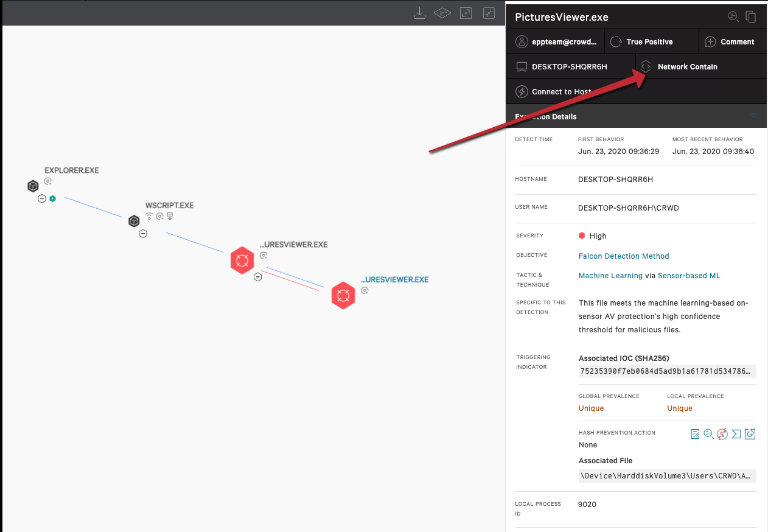Click the edit hash note icon
This screenshot has width=768, height=532.
pos(695,434)
